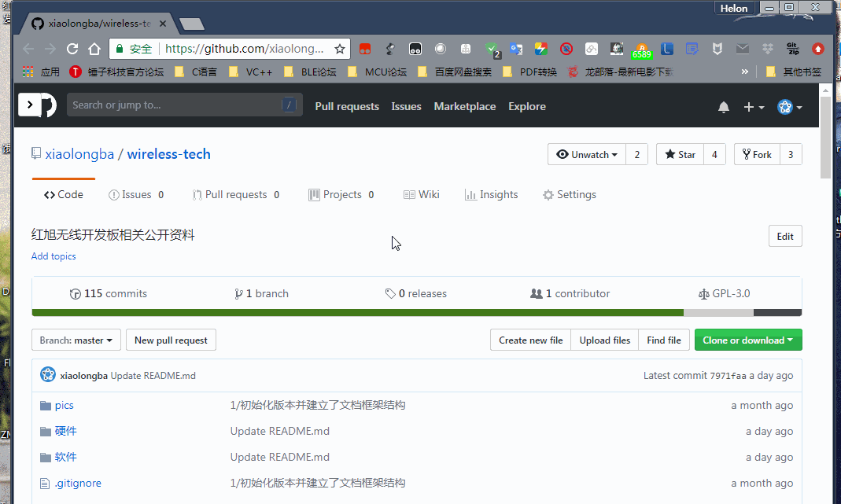Click the browser address bar URL
This screenshot has height=504, width=841.
pyautogui.click(x=244, y=49)
